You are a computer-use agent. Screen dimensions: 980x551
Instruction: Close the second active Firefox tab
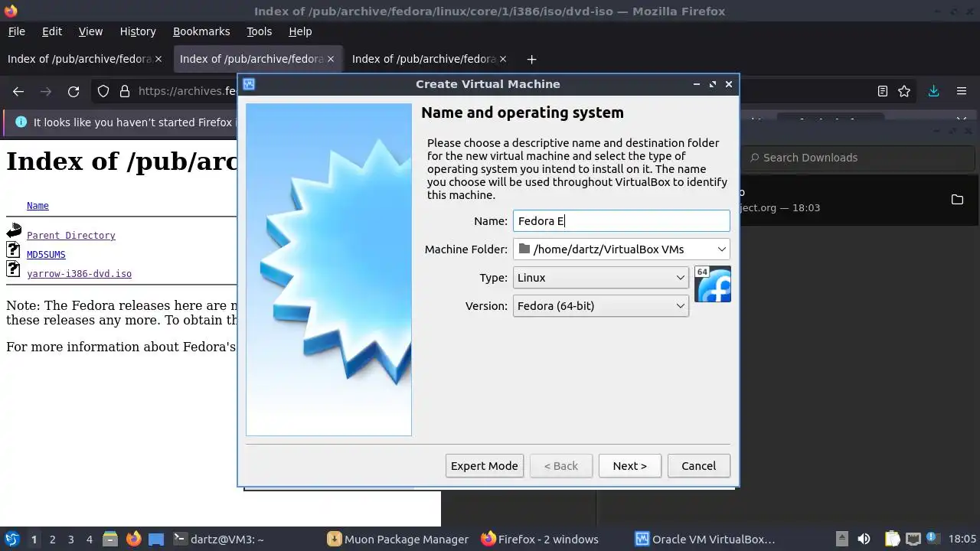point(331,59)
